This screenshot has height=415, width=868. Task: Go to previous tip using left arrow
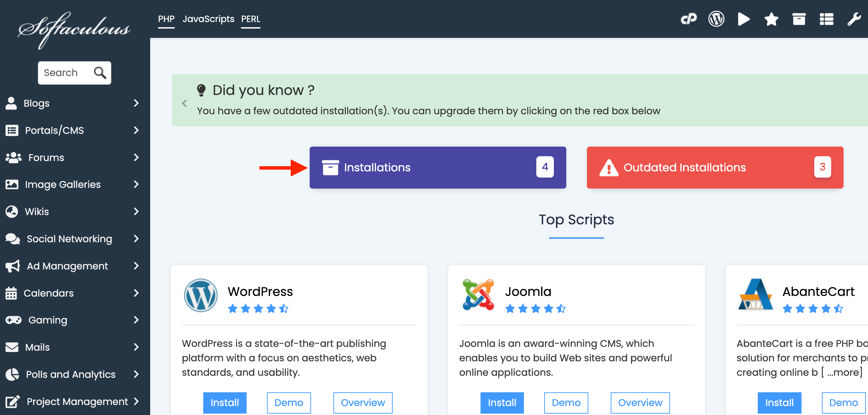tap(185, 103)
